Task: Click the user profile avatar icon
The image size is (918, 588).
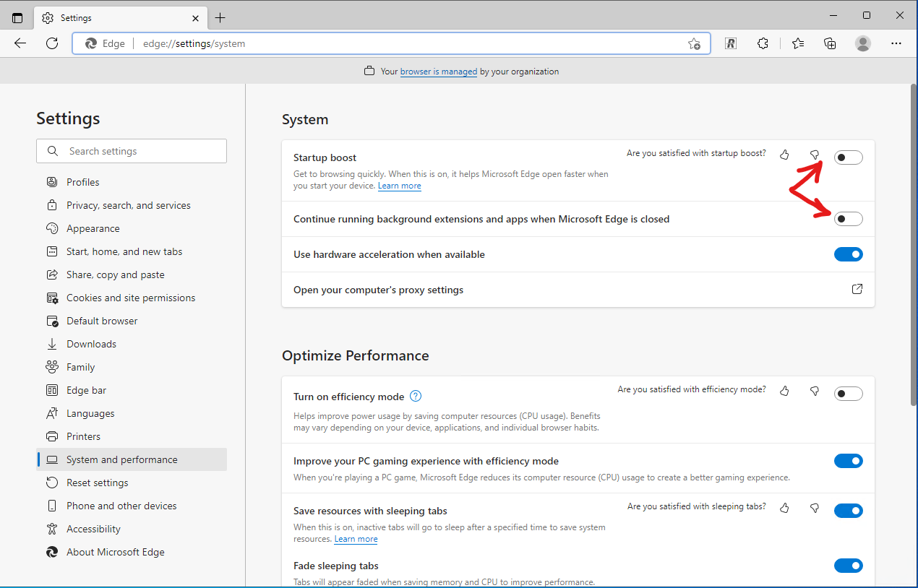Action: coord(862,43)
